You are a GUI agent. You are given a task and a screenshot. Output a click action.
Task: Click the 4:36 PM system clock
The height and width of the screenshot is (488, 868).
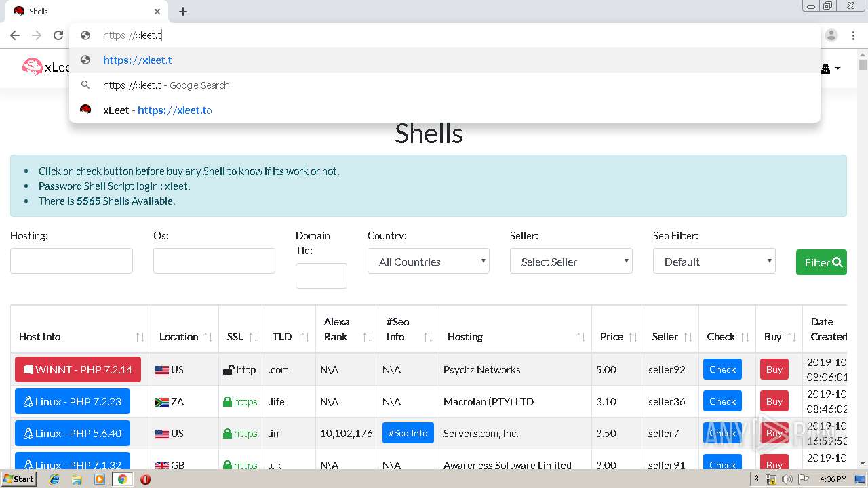(833, 479)
